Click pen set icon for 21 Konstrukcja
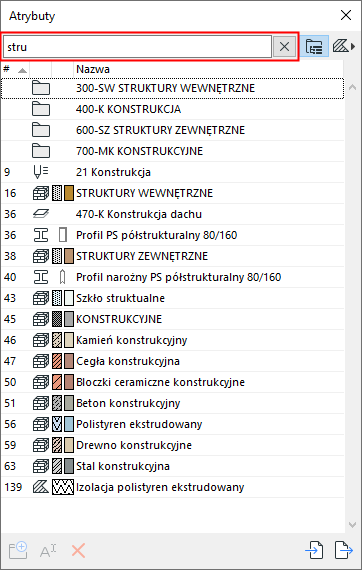Viewport: 362px width, 570px height. click(x=41, y=172)
